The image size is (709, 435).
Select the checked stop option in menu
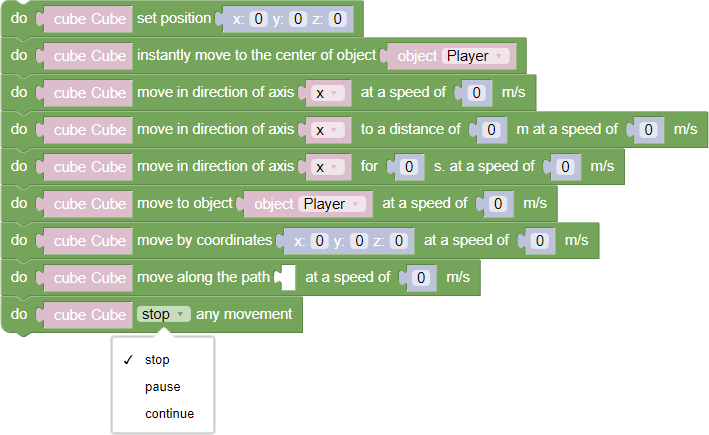[157, 360]
